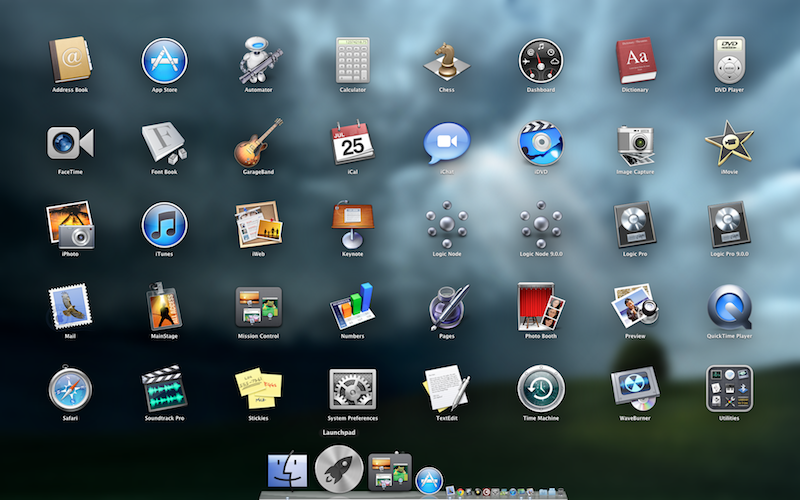Launch Calculator
800x500 pixels.
(x=353, y=60)
